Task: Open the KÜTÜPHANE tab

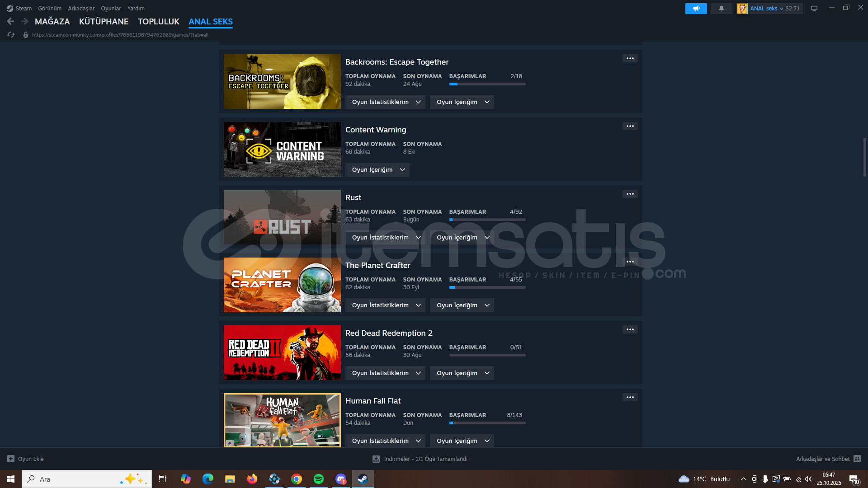Action: [104, 22]
